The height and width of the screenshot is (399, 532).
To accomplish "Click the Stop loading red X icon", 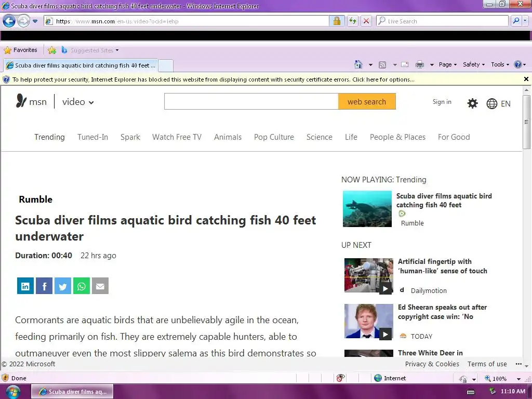I will (x=366, y=21).
